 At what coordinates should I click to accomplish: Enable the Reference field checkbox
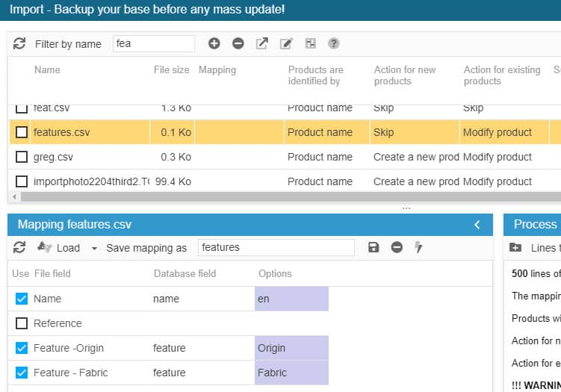pyautogui.click(x=22, y=323)
